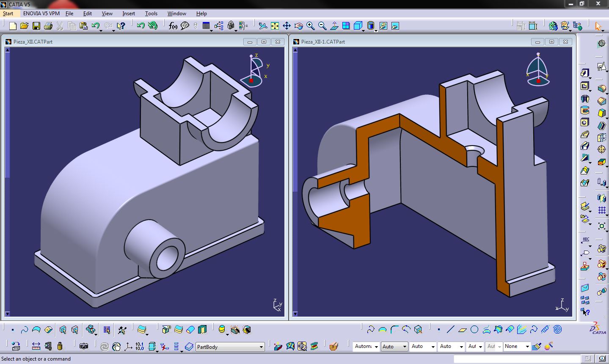The image size is (609, 364).
Task: Click the Fly mode airplane icon
Action: tap(263, 26)
